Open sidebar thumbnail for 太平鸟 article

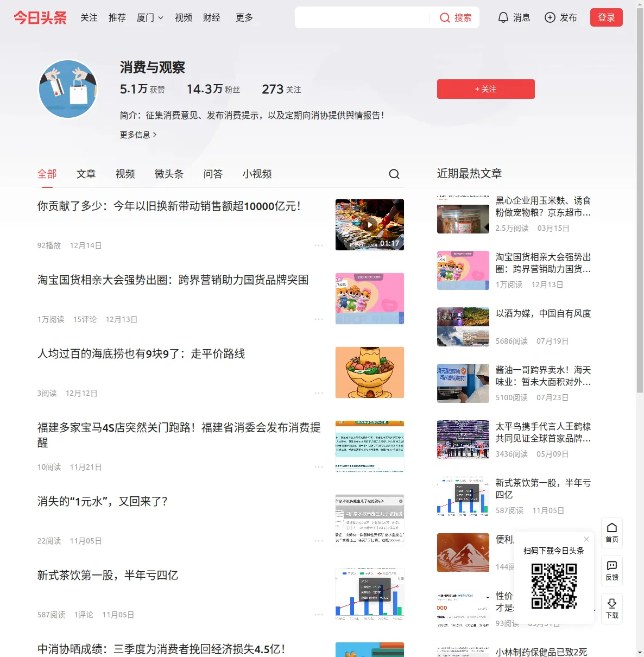tap(463, 440)
